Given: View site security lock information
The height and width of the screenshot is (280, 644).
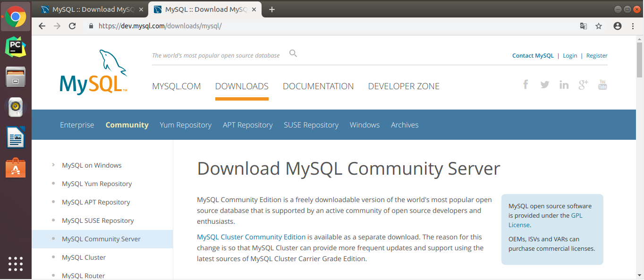Looking at the screenshot, I should pos(92,26).
